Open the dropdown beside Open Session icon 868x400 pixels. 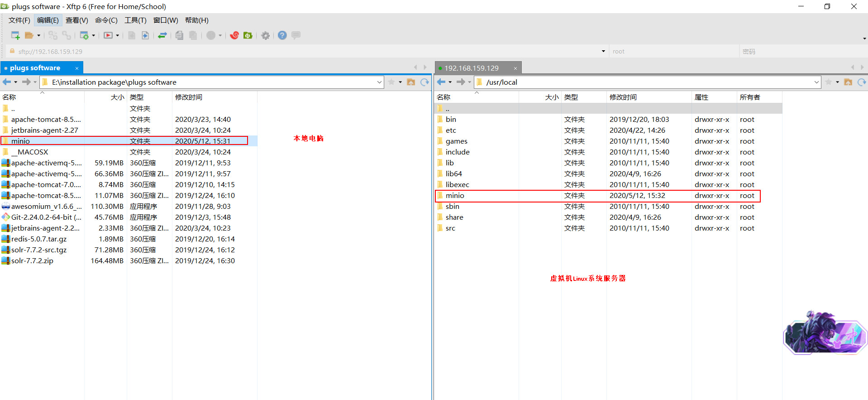[38, 35]
